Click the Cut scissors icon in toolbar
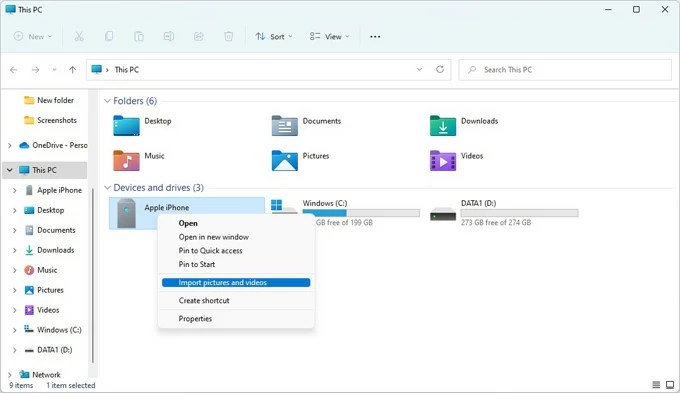Image resolution: width=680 pixels, height=393 pixels. [x=79, y=36]
